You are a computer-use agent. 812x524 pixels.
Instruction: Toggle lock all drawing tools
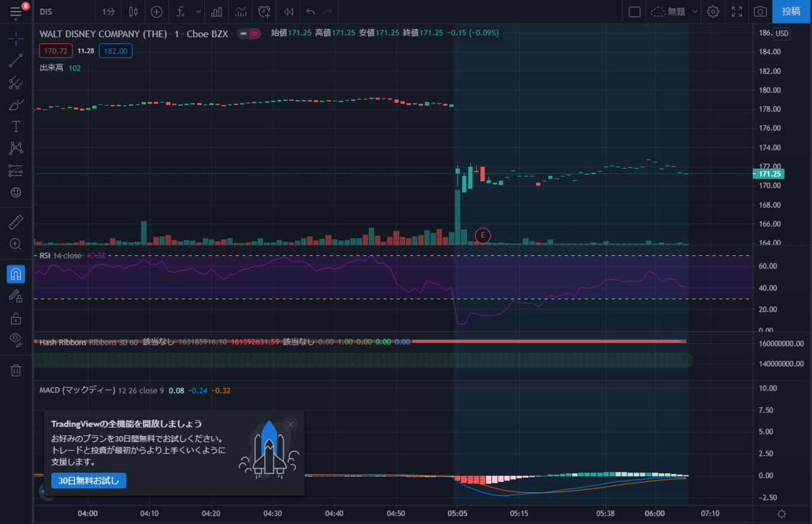[x=16, y=318]
